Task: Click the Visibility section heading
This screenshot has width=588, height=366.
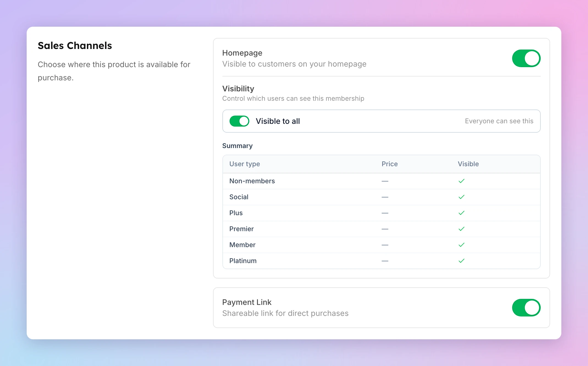Action: pos(238,89)
